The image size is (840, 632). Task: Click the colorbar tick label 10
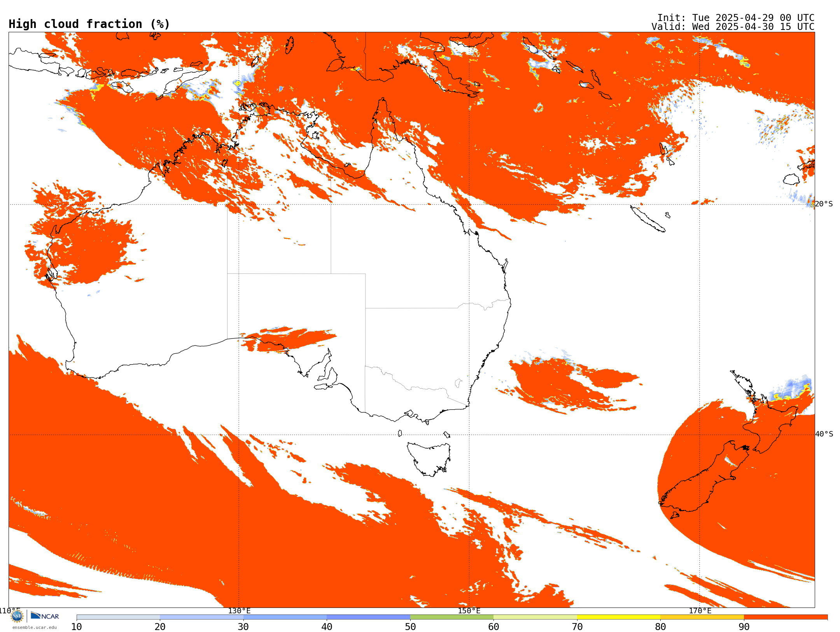(x=77, y=627)
